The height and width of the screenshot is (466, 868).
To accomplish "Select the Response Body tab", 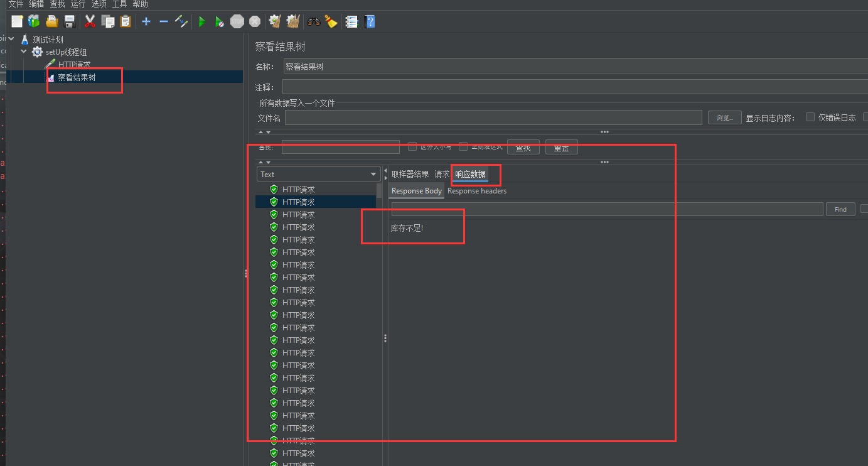I will coord(417,191).
